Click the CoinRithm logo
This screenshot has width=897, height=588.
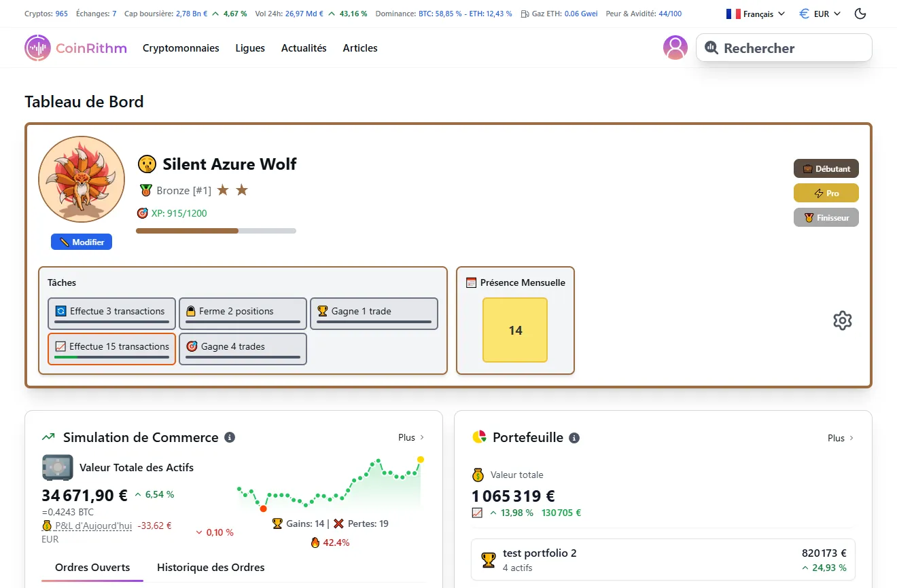point(75,48)
